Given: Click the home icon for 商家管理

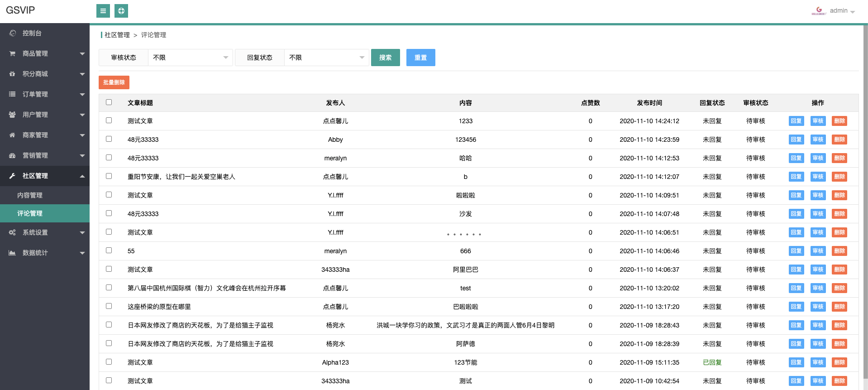Looking at the screenshot, I should (x=13, y=135).
